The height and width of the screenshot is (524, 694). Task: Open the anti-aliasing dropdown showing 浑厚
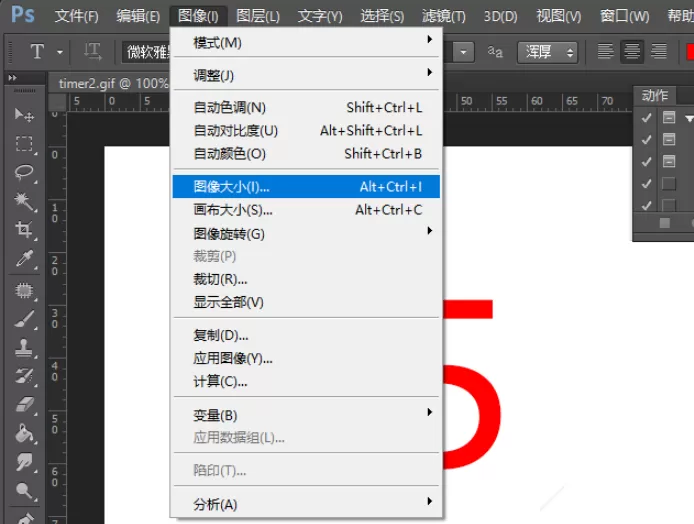point(547,53)
